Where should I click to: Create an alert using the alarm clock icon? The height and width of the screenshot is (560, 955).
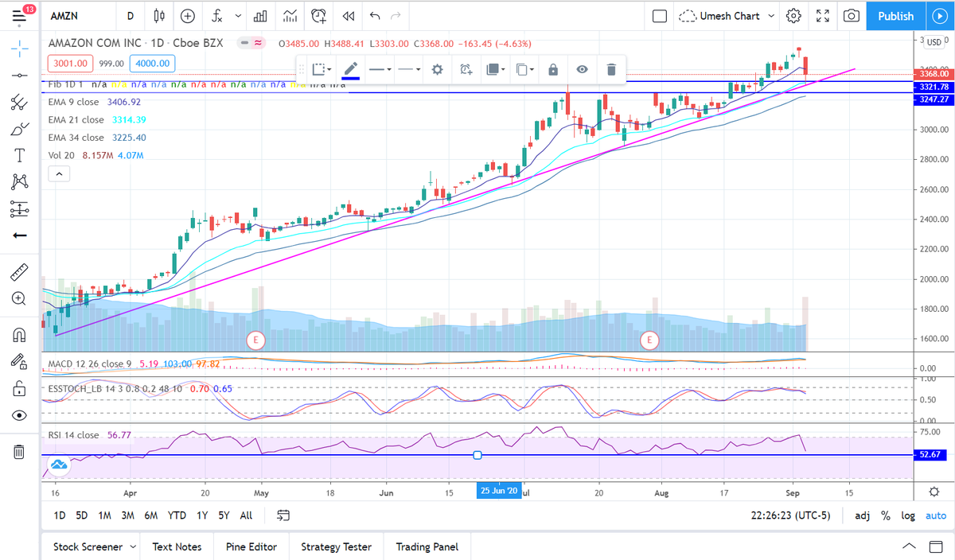coord(319,16)
